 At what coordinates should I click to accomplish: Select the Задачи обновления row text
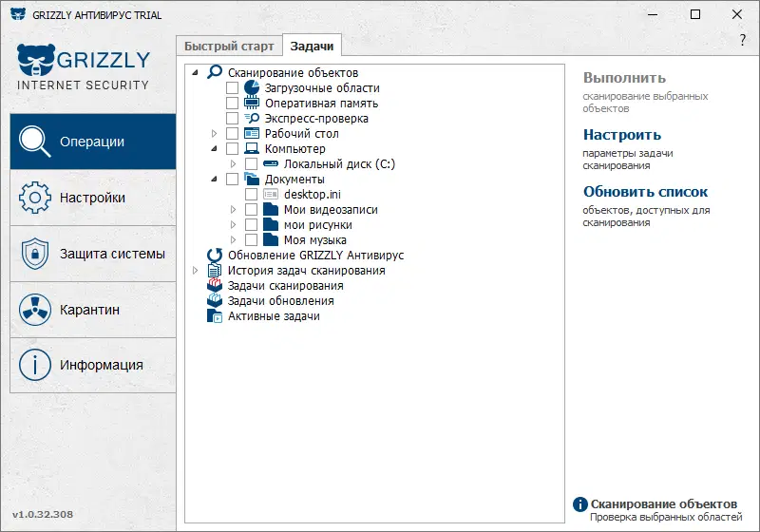pos(280,300)
